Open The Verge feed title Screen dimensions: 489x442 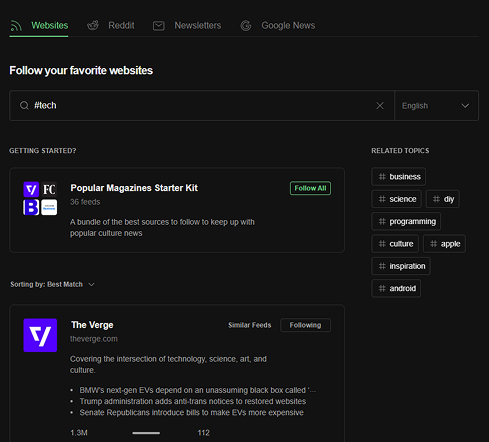coord(92,325)
